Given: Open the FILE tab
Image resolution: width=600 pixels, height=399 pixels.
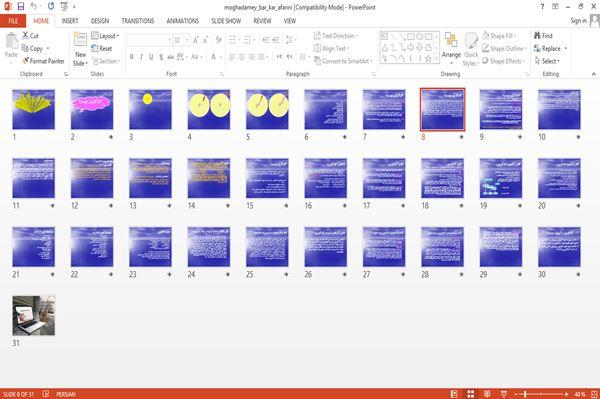Looking at the screenshot, I should (x=13, y=21).
